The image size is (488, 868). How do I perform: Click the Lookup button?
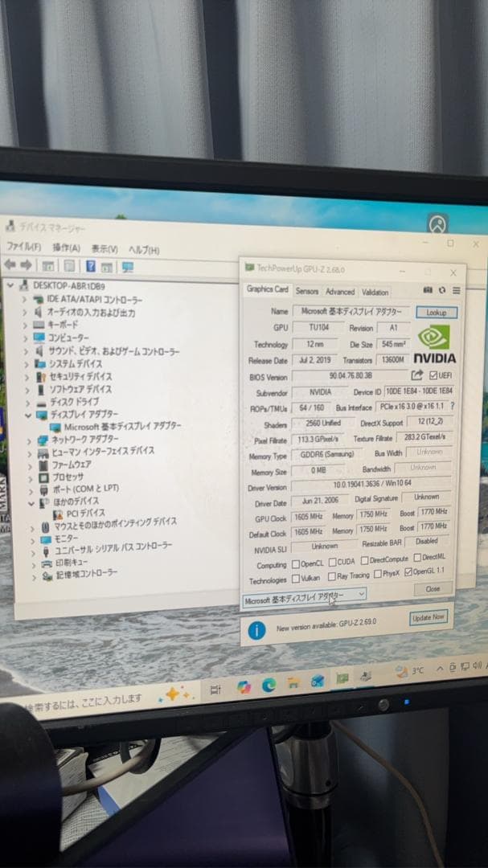click(x=437, y=312)
